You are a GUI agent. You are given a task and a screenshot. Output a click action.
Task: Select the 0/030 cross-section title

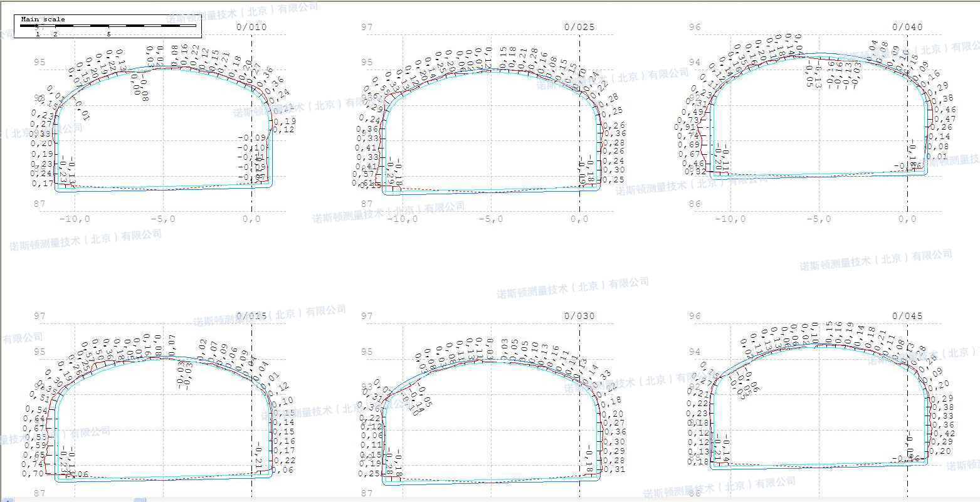pyautogui.click(x=579, y=316)
